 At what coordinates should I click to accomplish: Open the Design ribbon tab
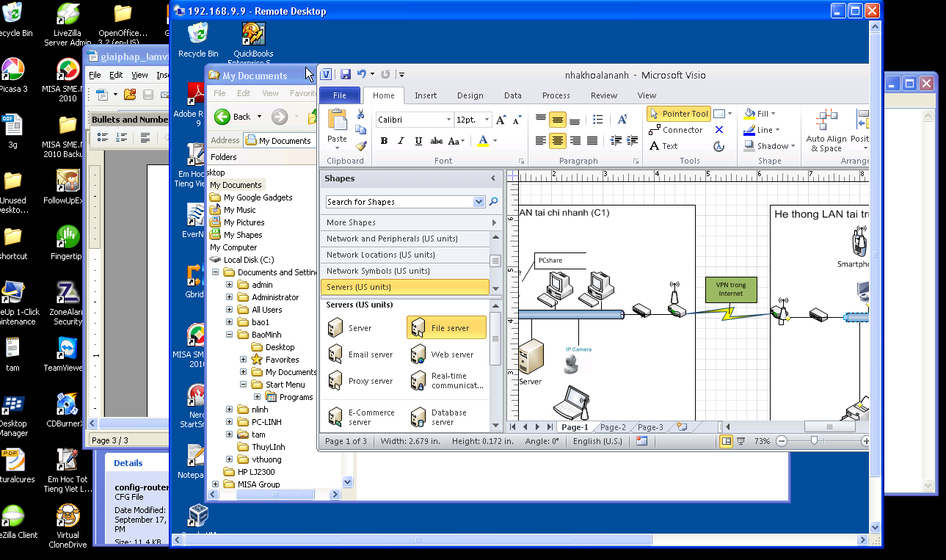point(470,95)
